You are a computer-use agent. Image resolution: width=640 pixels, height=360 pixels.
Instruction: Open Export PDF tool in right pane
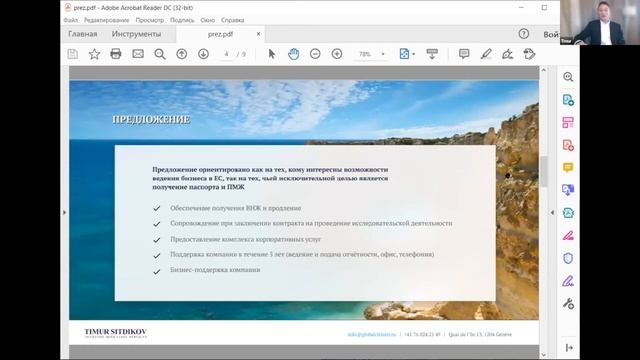568,100
